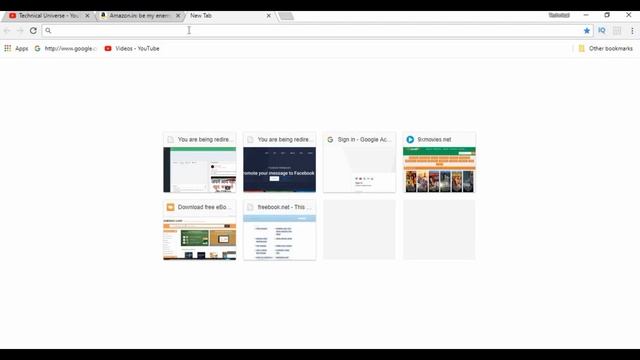
Task: Click the grey extension icon beside IQ
Action: (617, 31)
